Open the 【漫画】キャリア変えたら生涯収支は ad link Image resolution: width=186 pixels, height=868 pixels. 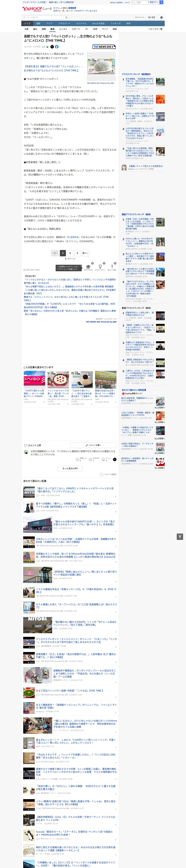145,166
